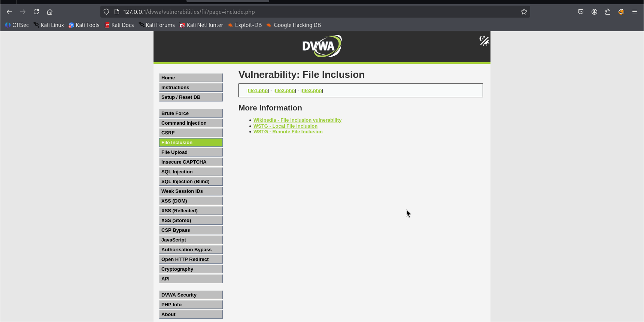Screen dimensions: 644x322
Task: Open the DVWA Security menu item
Action: (191, 295)
